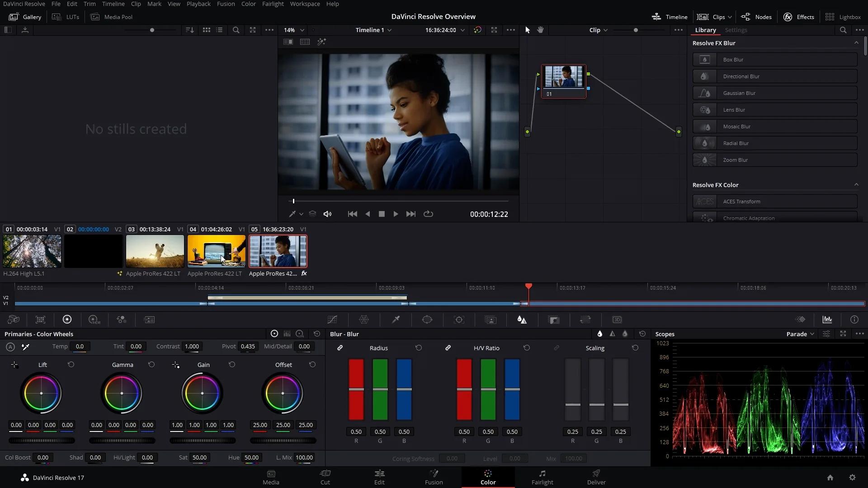Viewport: 868px width, 488px height.
Task: Open the Sizing palette icon
Action: point(585,320)
